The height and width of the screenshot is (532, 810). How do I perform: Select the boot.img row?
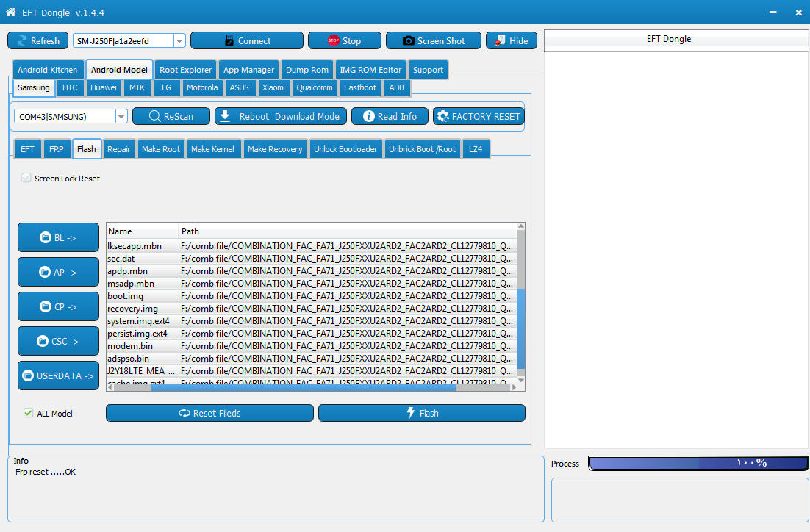click(x=312, y=296)
